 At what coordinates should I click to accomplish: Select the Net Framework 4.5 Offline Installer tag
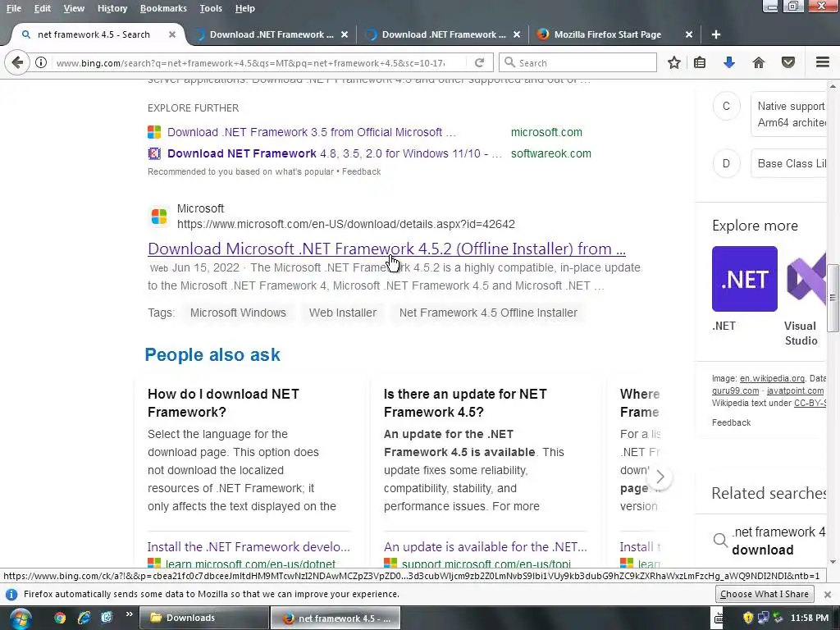tap(488, 313)
